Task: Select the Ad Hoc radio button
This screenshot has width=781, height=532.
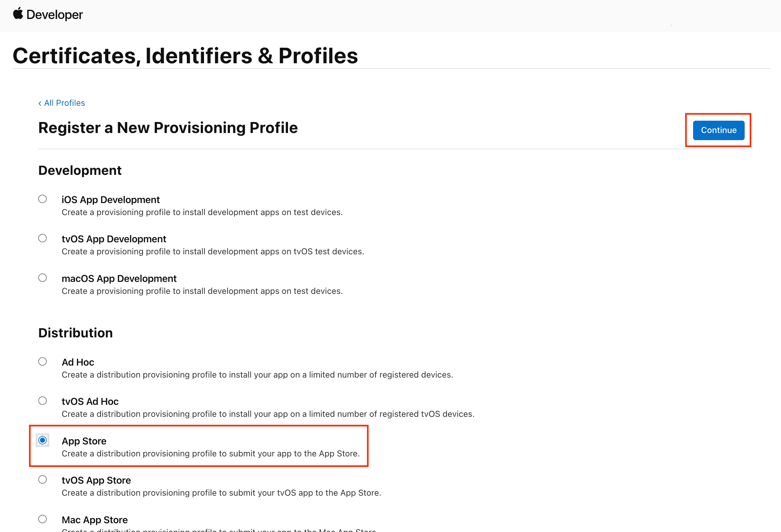Action: [x=42, y=361]
